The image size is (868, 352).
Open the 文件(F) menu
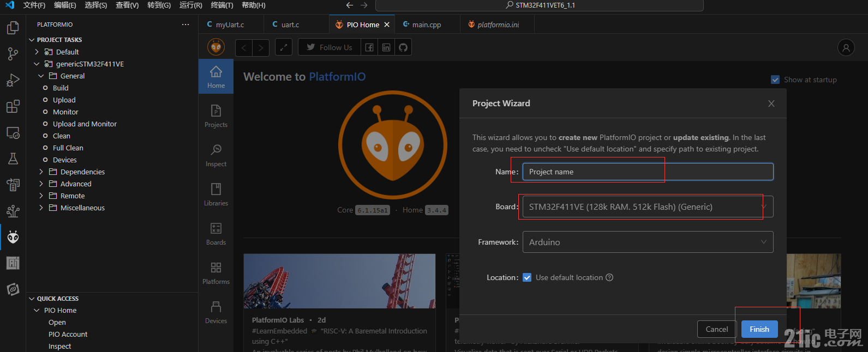click(x=34, y=5)
